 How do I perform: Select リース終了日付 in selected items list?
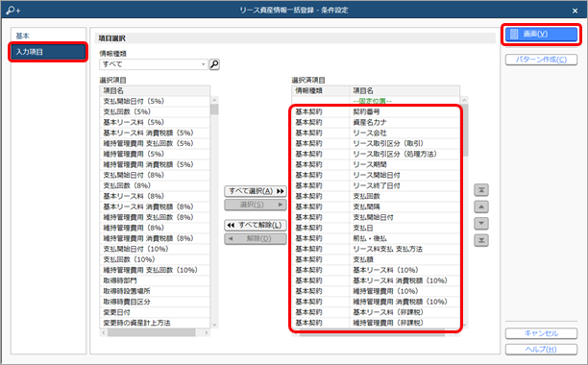click(376, 185)
